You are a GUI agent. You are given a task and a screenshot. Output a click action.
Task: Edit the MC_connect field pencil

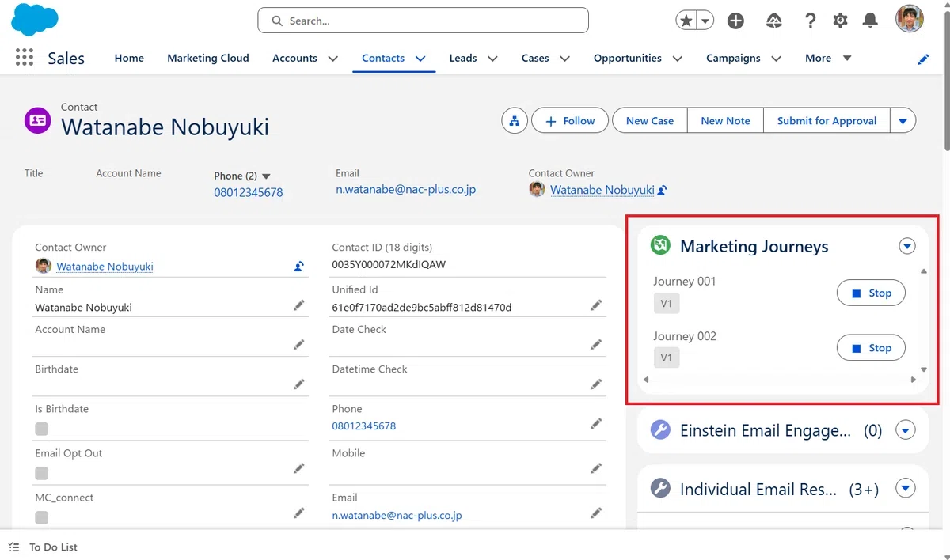(299, 513)
